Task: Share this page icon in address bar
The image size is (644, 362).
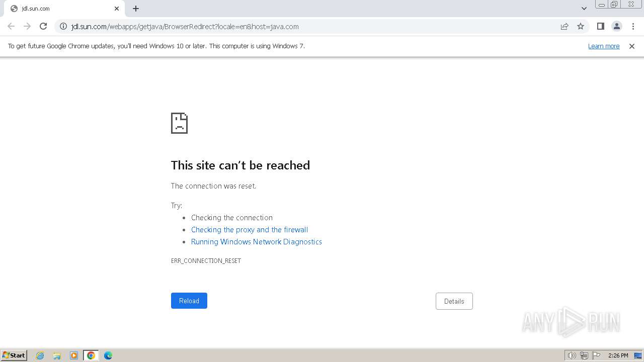Action: click(565, 26)
